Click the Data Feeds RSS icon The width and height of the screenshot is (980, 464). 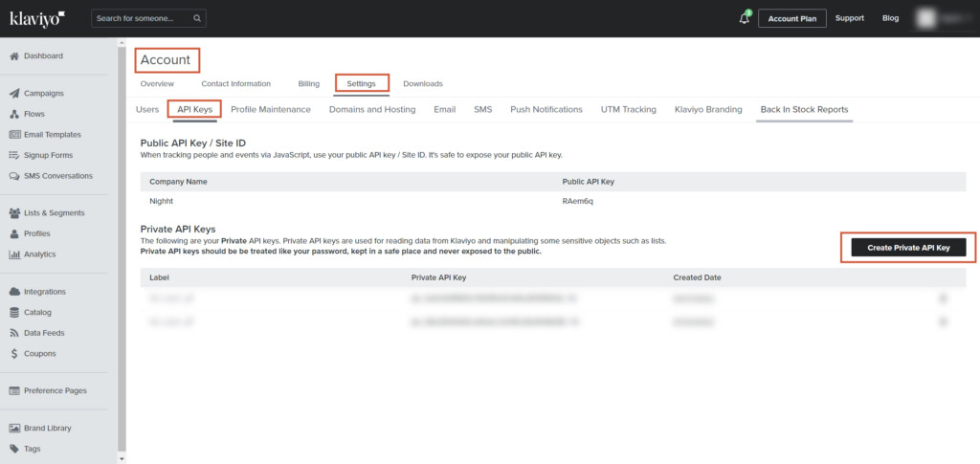tap(14, 333)
